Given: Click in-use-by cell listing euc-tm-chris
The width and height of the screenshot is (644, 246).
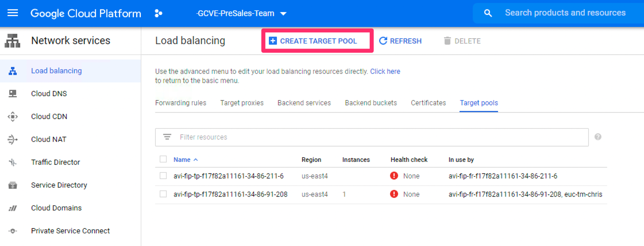Looking at the screenshot, I should pos(526,194).
